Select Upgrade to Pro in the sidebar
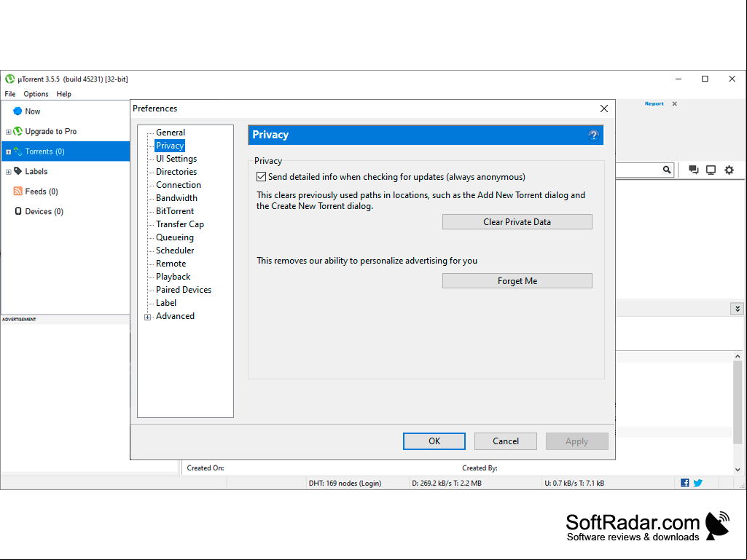The height and width of the screenshot is (560, 747). [x=50, y=131]
